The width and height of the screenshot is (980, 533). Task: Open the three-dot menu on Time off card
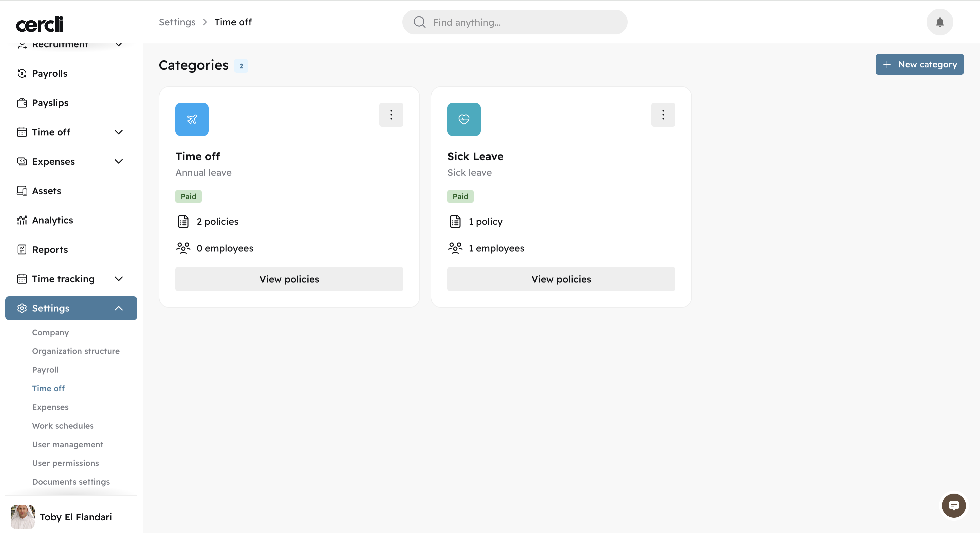(391, 115)
